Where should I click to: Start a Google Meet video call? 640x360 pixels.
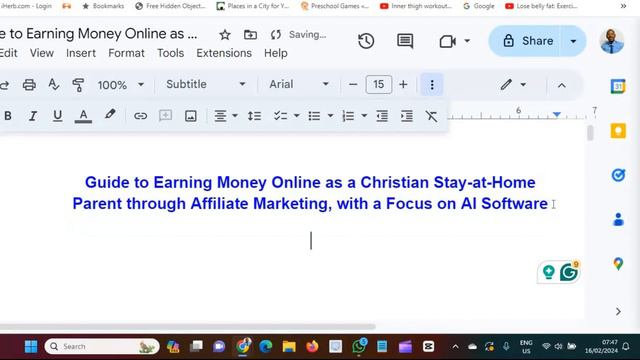click(448, 41)
